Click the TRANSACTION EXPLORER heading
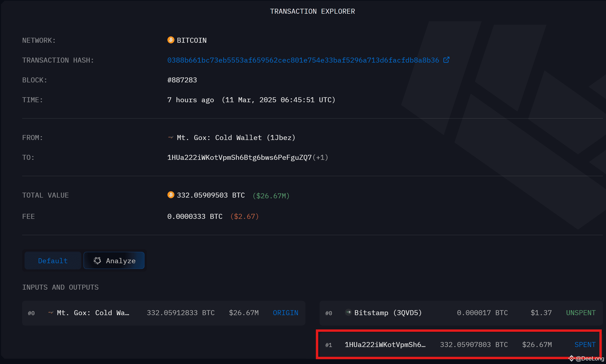The height and width of the screenshot is (364, 606). [312, 11]
